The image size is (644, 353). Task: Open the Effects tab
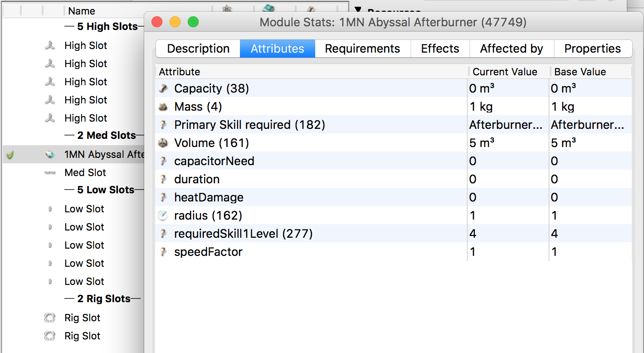pyautogui.click(x=440, y=48)
